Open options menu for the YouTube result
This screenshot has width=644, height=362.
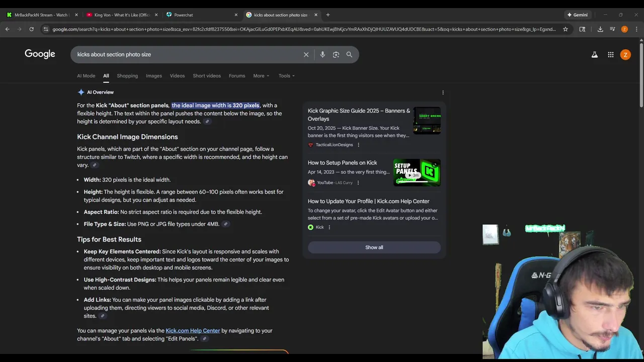pos(358,183)
